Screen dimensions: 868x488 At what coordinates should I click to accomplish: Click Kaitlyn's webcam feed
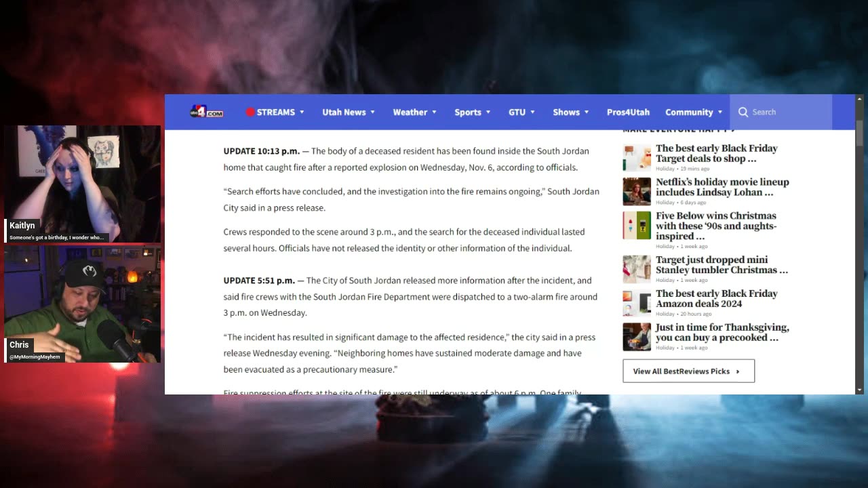click(83, 184)
